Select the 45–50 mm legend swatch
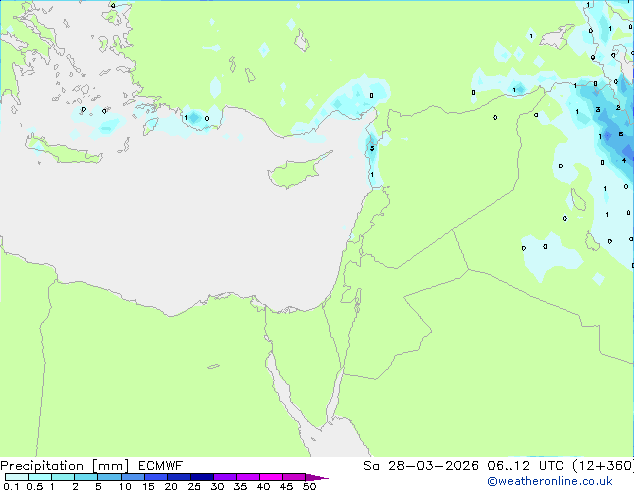Viewport: 634px width, 490px height. pyautogui.click(x=294, y=477)
